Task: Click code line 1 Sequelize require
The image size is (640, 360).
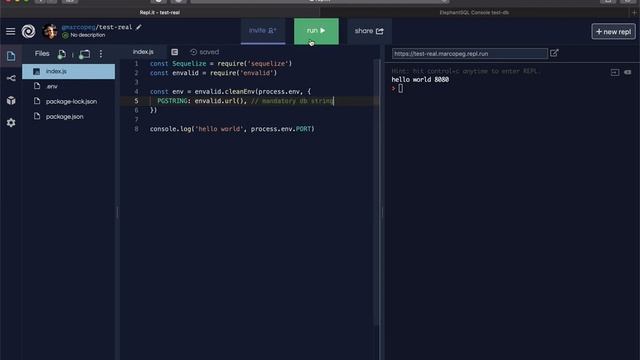Action: (x=221, y=64)
